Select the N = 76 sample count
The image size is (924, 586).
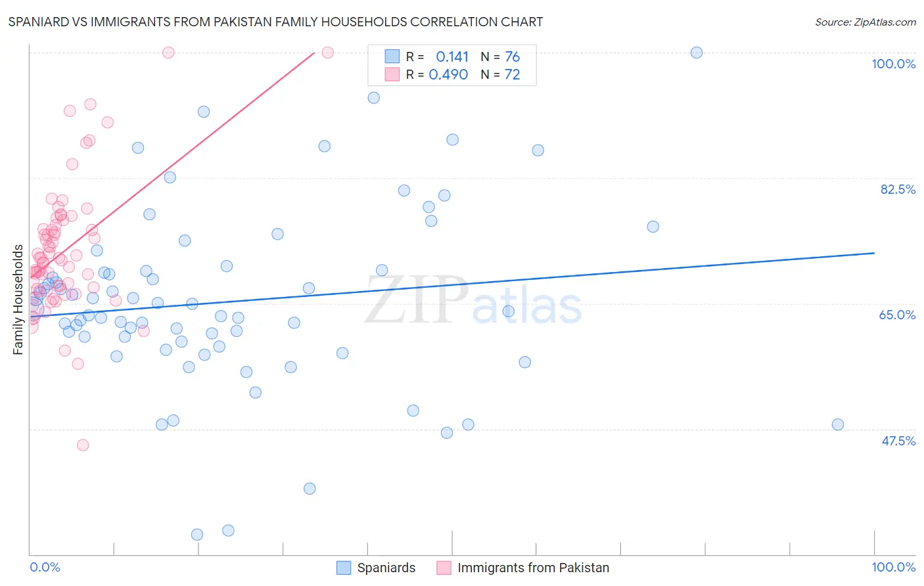coord(500,56)
